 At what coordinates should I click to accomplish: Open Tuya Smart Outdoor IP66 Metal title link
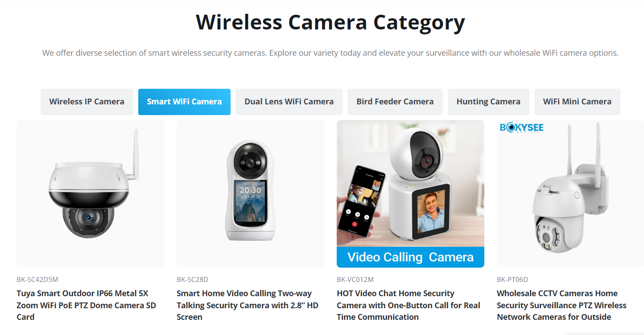(x=87, y=305)
